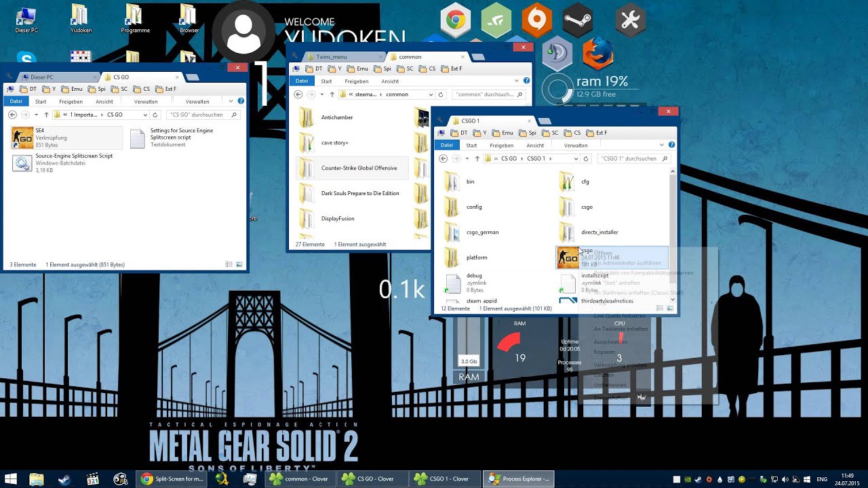
Task: Open Ansicht ribbon tab in CSGO 1 window
Action: tap(535, 145)
